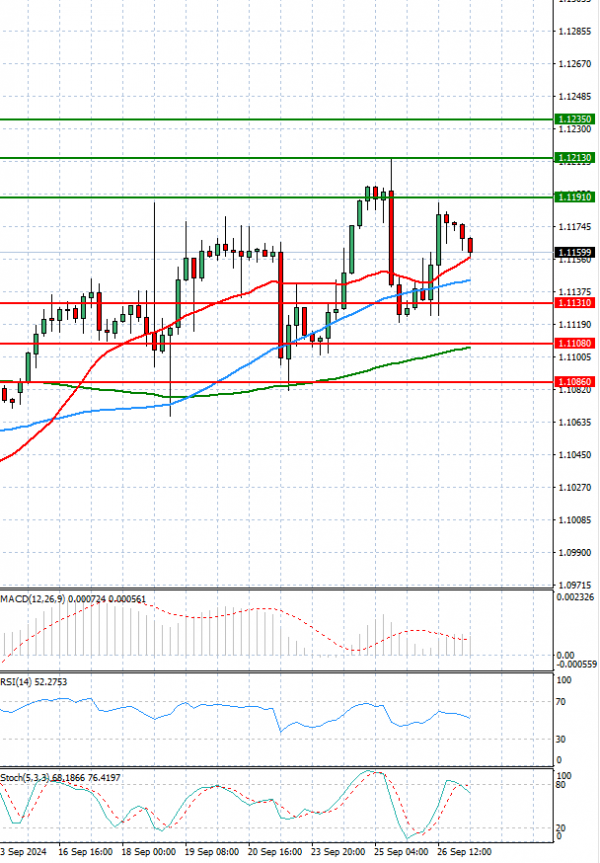This screenshot has height=863, width=600.
Task: Click the 1.09715 price scale value
Action: click(575, 585)
